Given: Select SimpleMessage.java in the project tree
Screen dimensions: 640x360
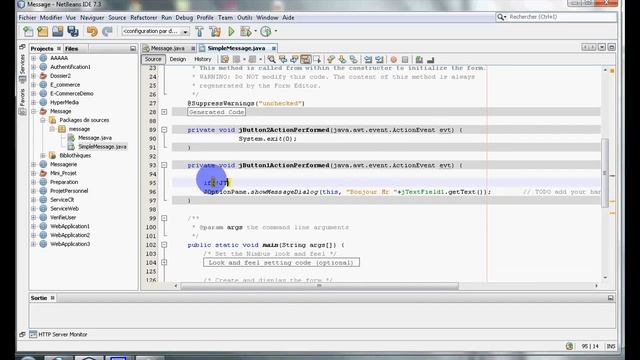Looking at the screenshot, I should pos(102,147).
